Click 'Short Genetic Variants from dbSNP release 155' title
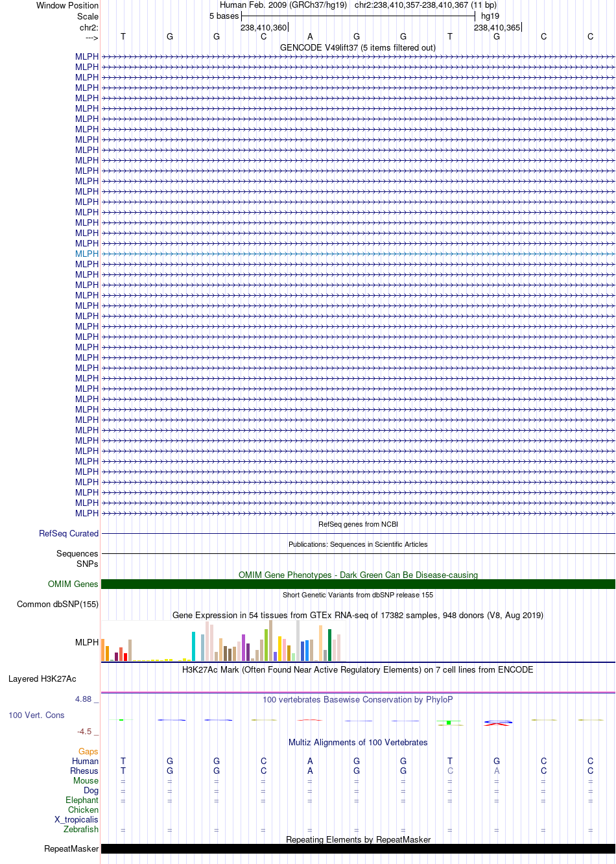Screen dimensions: 616x864 tap(358, 595)
